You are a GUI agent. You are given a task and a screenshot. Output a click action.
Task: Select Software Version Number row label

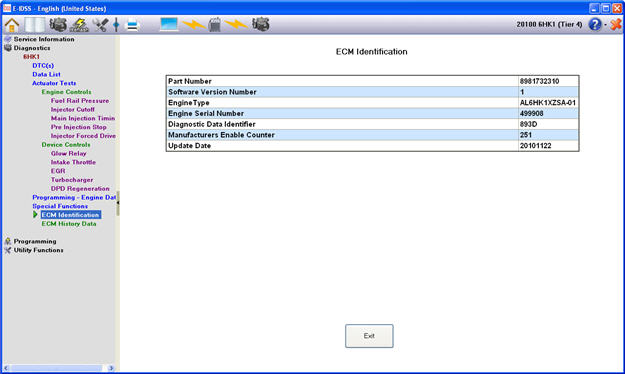click(x=212, y=92)
